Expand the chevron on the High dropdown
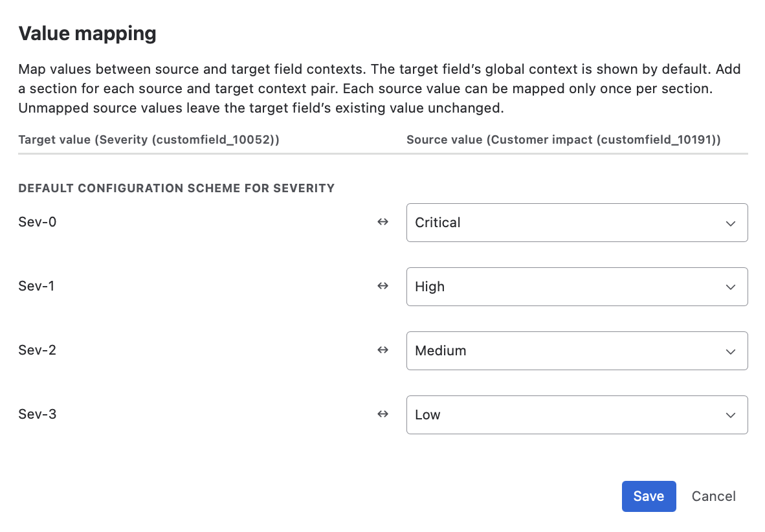Image resolution: width=765 pixels, height=532 pixels. coord(730,287)
